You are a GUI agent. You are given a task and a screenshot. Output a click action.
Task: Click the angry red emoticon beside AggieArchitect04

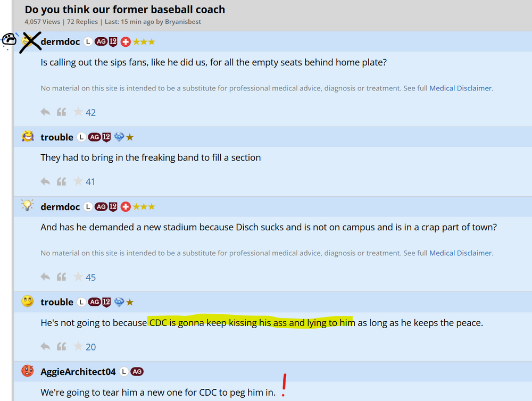(x=28, y=371)
